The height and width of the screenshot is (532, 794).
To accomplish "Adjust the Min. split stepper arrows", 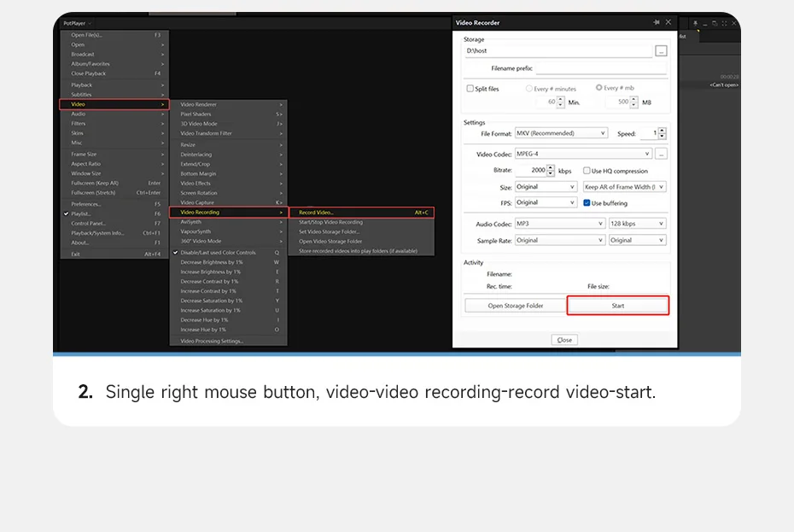I will [561, 102].
